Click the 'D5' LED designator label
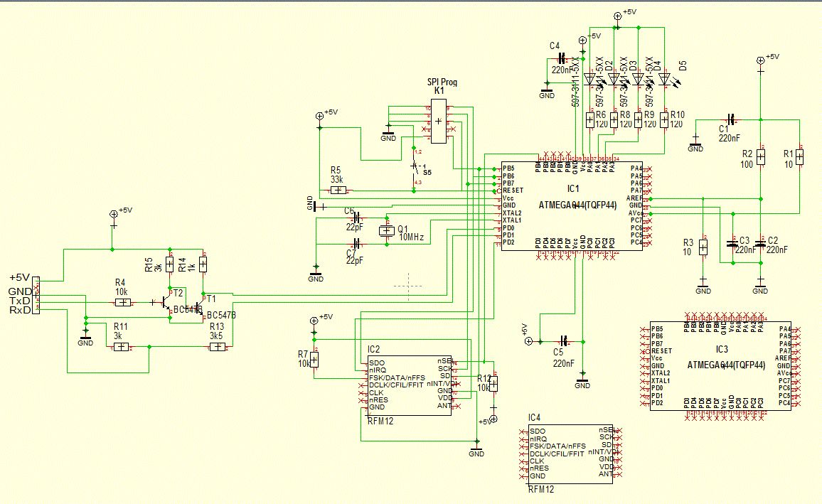The height and width of the screenshot is (504, 822). 683,66
